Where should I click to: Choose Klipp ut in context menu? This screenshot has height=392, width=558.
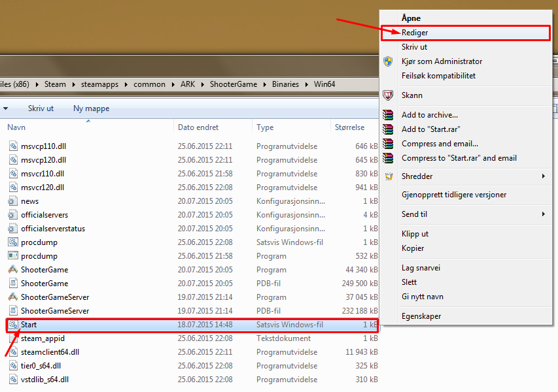pyautogui.click(x=415, y=234)
